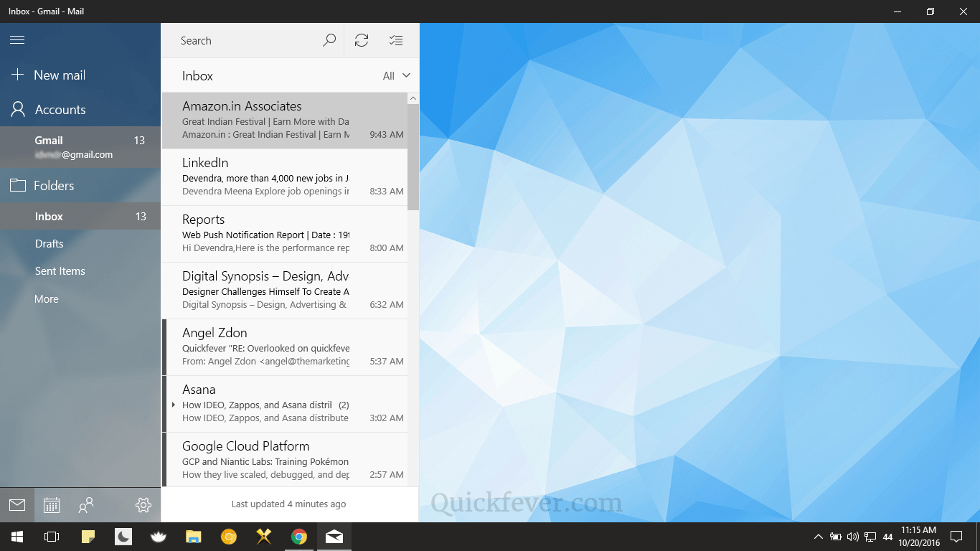980x551 pixels.
Task: Open the All filter dropdown
Action: click(x=397, y=76)
